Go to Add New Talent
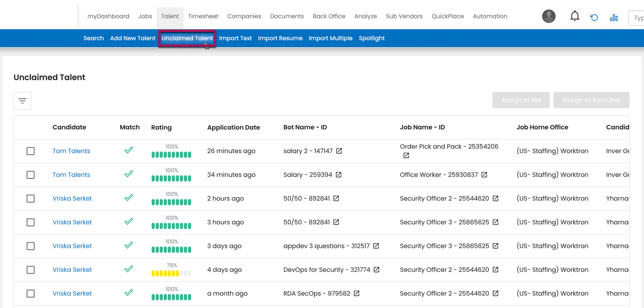Image resolution: width=644 pixels, height=308 pixels. click(133, 38)
